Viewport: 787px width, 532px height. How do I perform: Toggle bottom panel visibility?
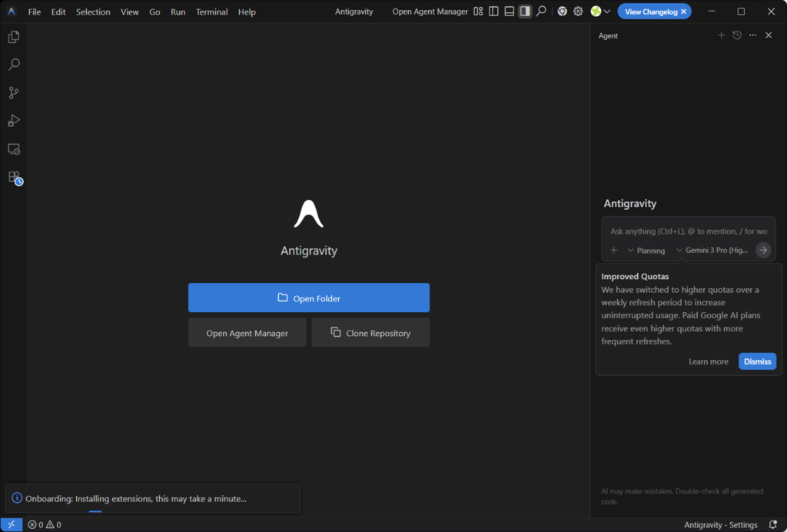point(509,12)
